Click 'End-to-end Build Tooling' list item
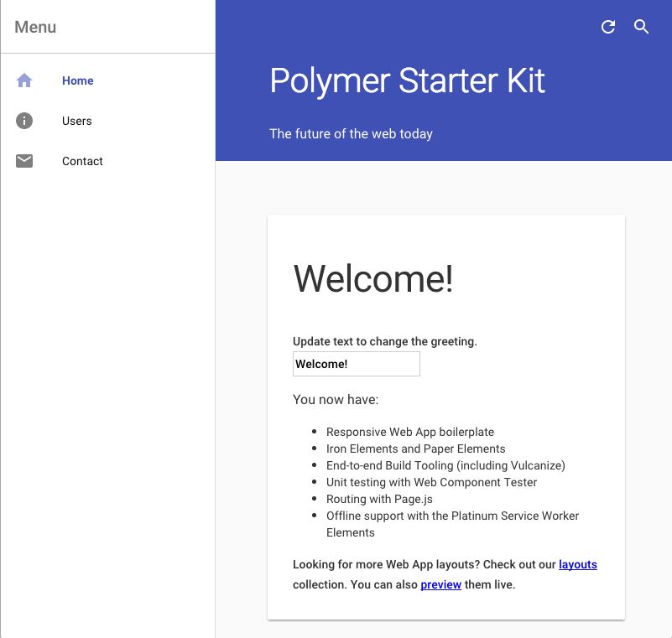The height and width of the screenshot is (638, 672). click(445, 465)
